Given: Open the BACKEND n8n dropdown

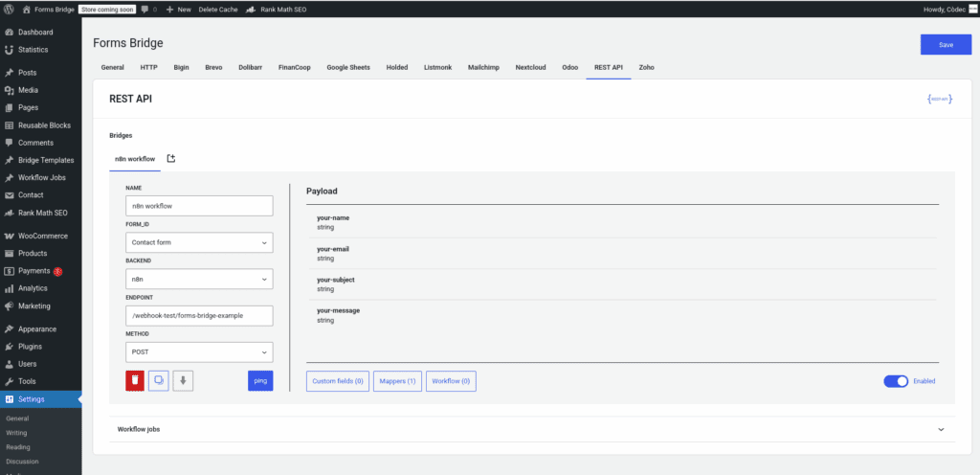Looking at the screenshot, I should [199, 279].
